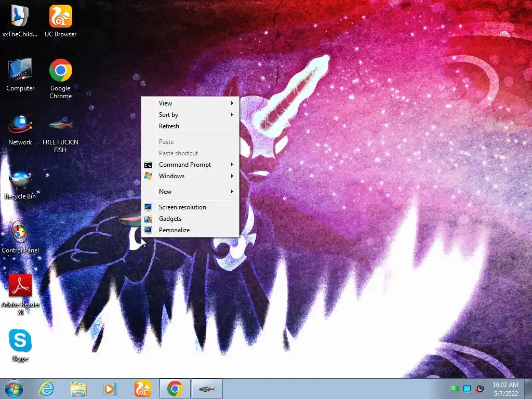This screenshot has width=532, height=399.
Task: Click the Command Prompt menu icon
Action: click(x=148, y=165)
